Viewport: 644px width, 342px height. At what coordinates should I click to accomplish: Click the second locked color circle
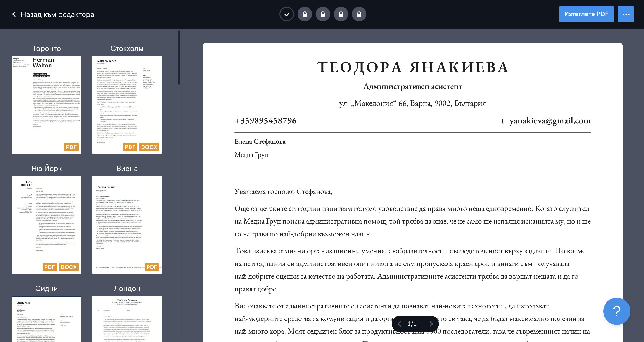click(x=323, y=14)
